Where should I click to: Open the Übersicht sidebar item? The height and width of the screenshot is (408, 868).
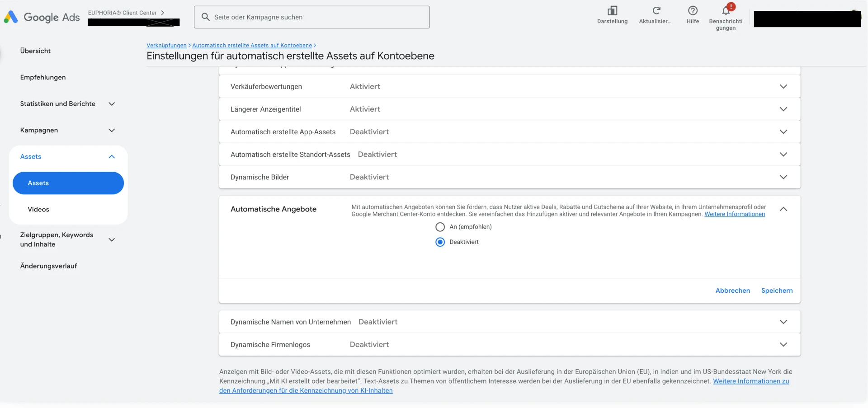(x=35, y=51)
